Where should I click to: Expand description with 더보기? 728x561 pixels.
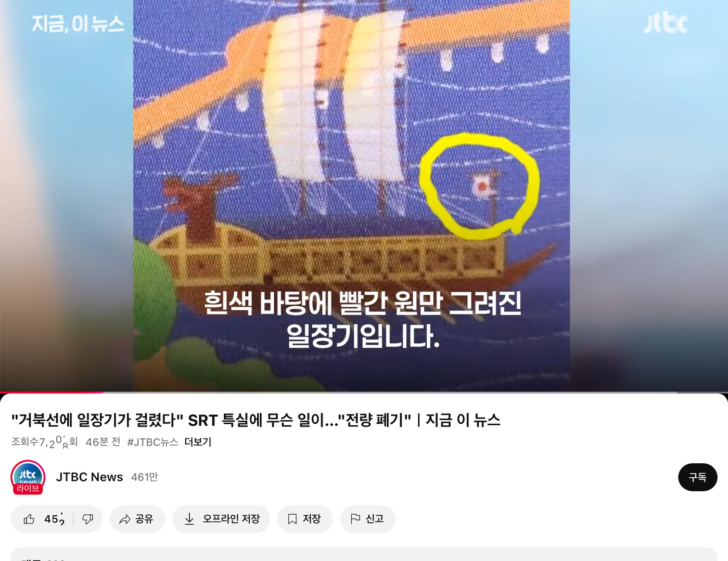pos(198,442)
